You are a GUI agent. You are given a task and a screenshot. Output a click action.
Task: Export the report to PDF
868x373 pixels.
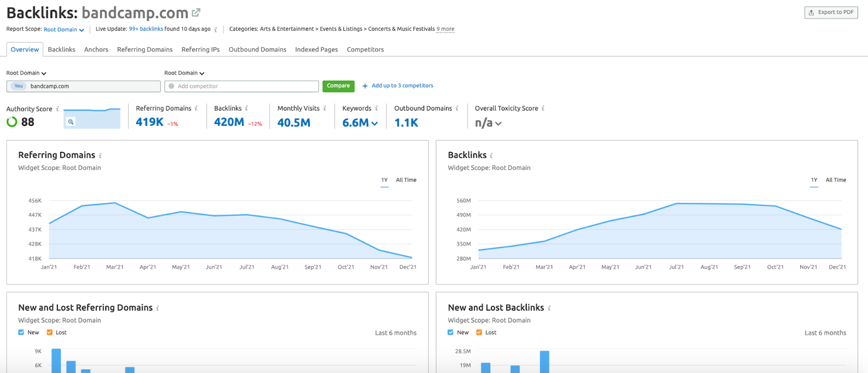(831, 12)
